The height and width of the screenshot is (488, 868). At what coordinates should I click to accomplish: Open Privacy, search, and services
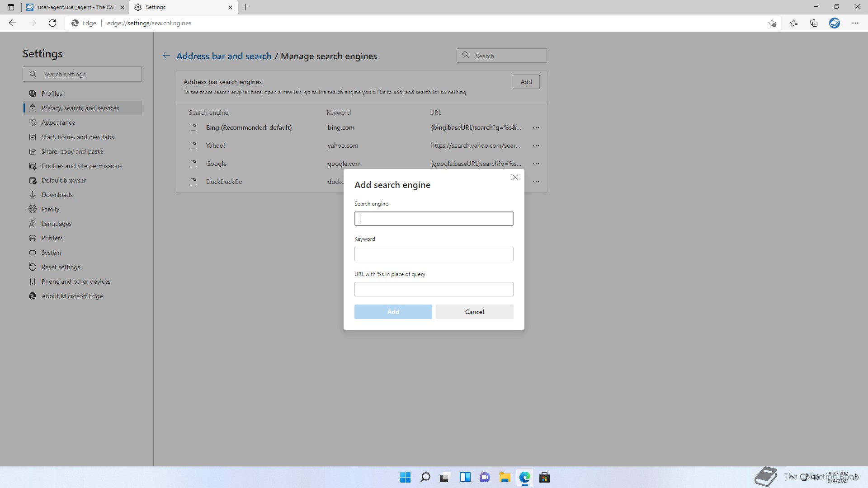click(82, 108)
